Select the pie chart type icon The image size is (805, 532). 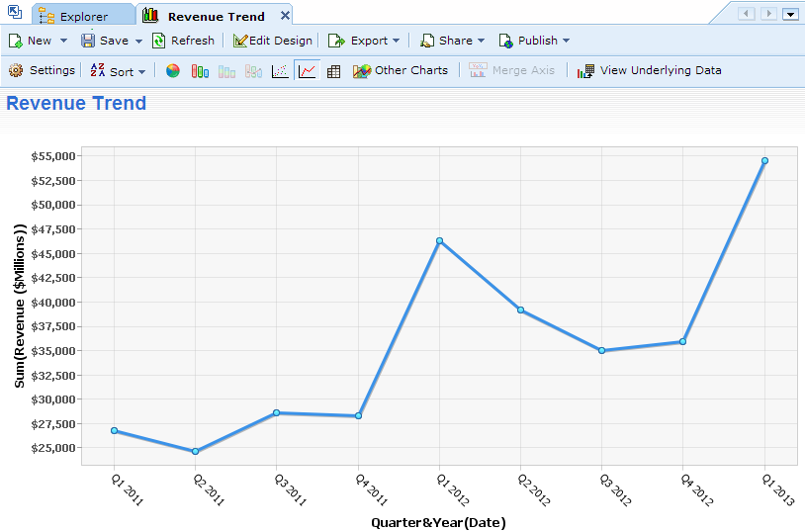[x=173, y=71]
